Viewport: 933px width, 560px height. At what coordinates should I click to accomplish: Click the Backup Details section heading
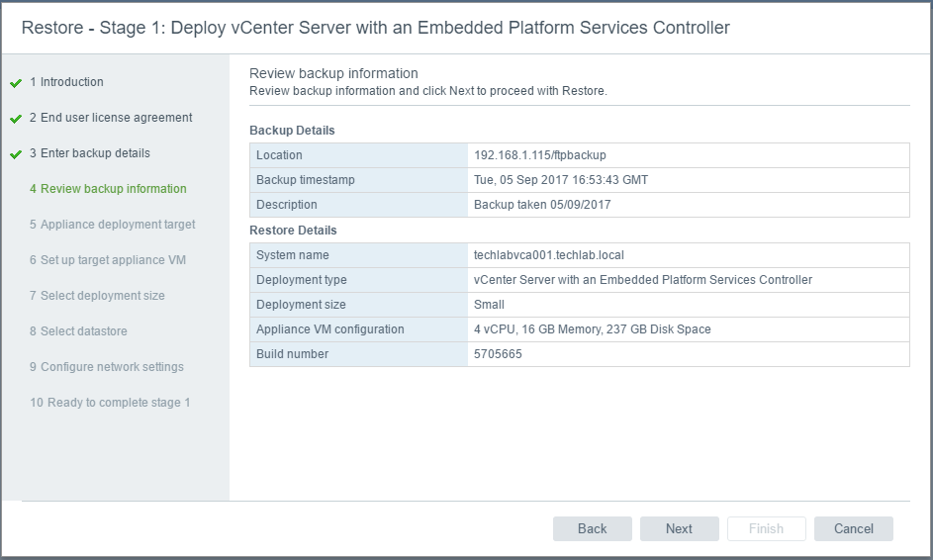click(292, 131)
